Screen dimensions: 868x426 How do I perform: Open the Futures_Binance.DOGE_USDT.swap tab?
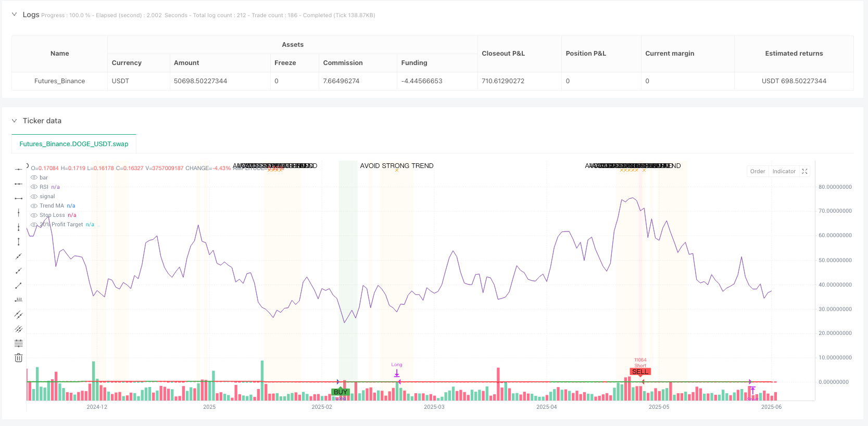point(74,144)
